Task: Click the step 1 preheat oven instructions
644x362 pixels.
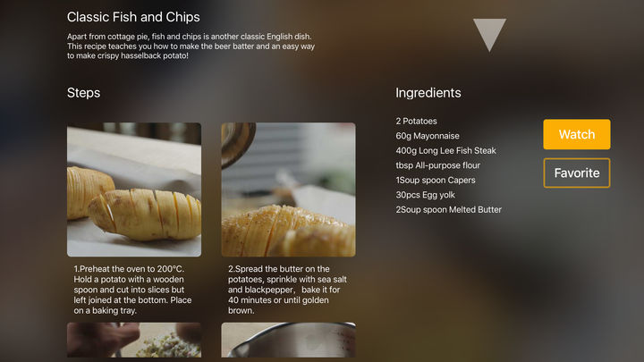Action: (x=132, y=290)
